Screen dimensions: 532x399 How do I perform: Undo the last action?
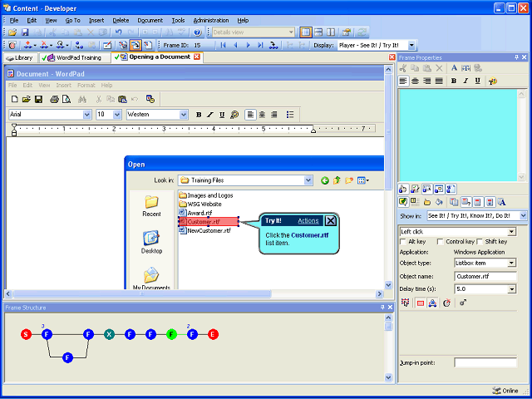click(x=118, y=32)
